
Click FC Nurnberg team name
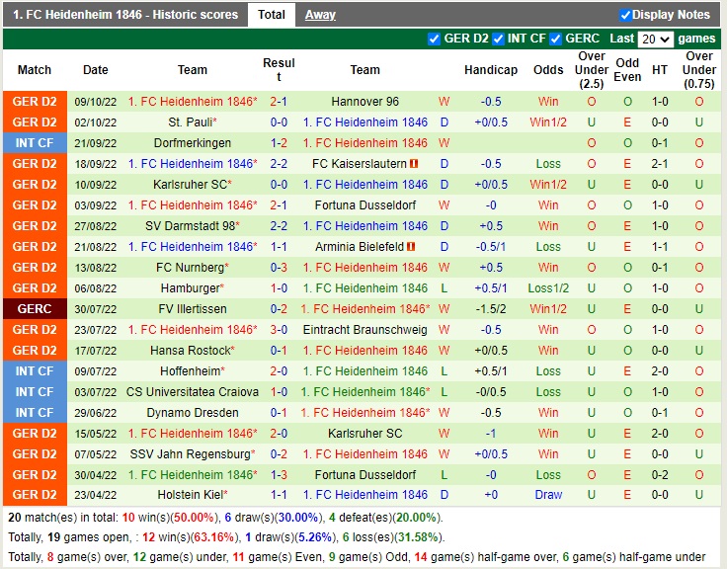[x=193, y=268]
